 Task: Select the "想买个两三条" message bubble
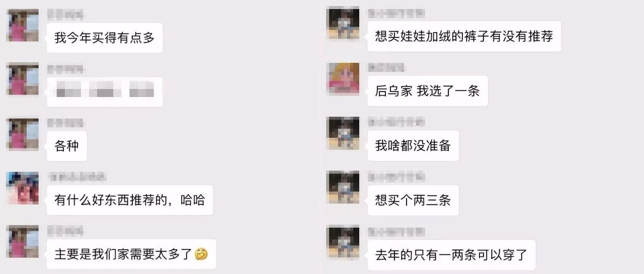click(x=413, y=200)
